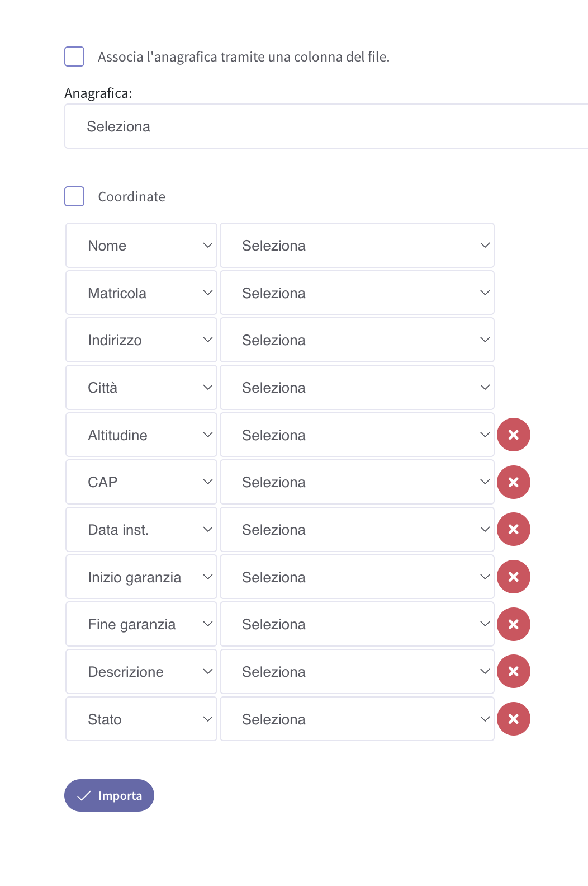Open the Nome field dropdown
Viewport: 588px width, 886px height.
coord(141,246)
